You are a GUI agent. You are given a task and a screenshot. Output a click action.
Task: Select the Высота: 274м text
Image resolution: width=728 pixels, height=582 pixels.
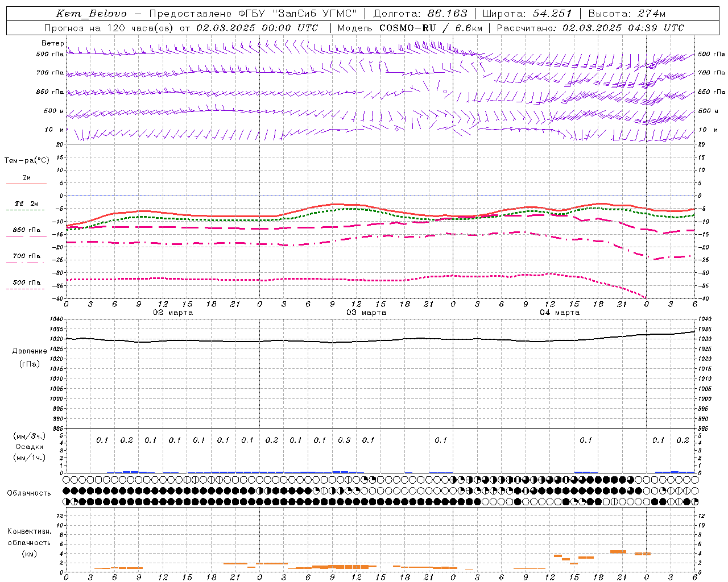tap(627, 14)
